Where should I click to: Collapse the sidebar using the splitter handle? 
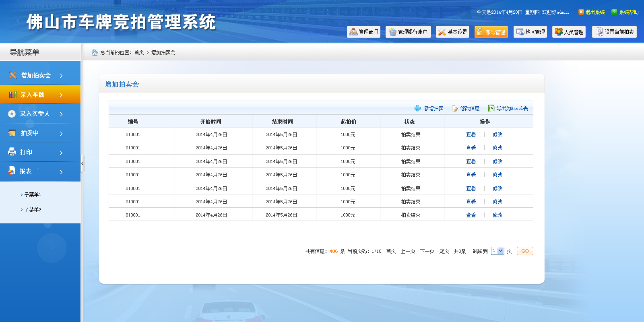[x=82, y=164]
